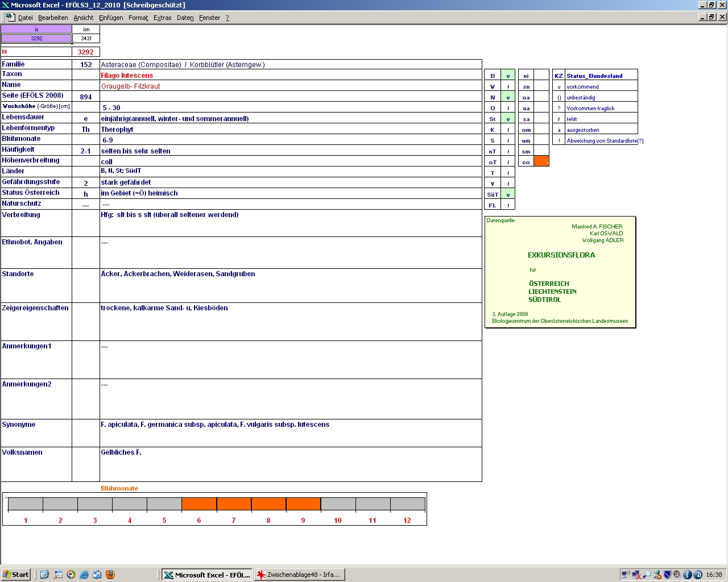The width and height of the screenshot is (728, 582).
Task: Click the gray month 1 bar in Blühmonate chart
Action: pos(26,504)
